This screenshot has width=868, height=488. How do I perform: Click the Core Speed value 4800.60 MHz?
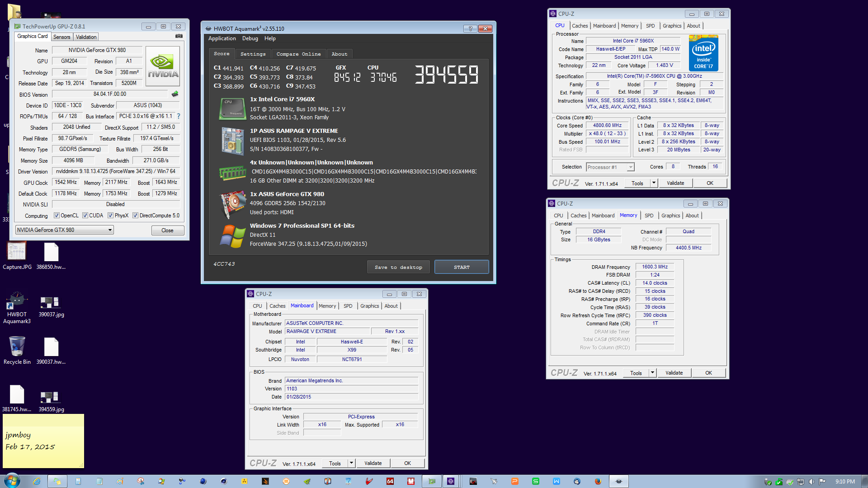(x=607, y=126)
